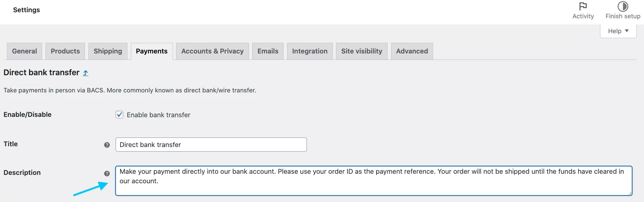
Task: Click the Description textarea resize handle
Action: 629,193
